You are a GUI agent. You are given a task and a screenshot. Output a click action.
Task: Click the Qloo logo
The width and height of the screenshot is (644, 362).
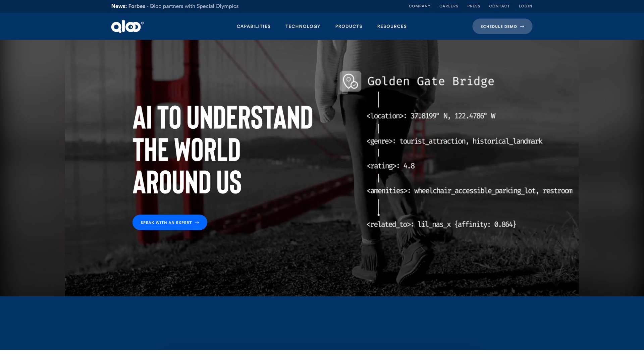127,26
